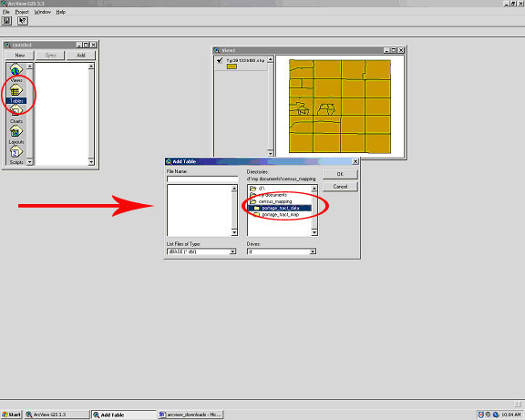Click the context Help pointer icon
The image size is (525, 420).
[23, 21]
